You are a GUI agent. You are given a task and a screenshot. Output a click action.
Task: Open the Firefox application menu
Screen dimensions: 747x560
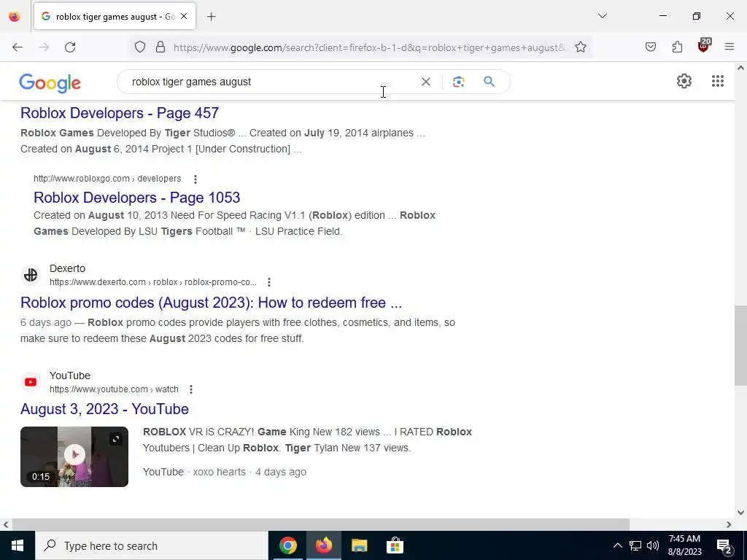pos(729,47)
